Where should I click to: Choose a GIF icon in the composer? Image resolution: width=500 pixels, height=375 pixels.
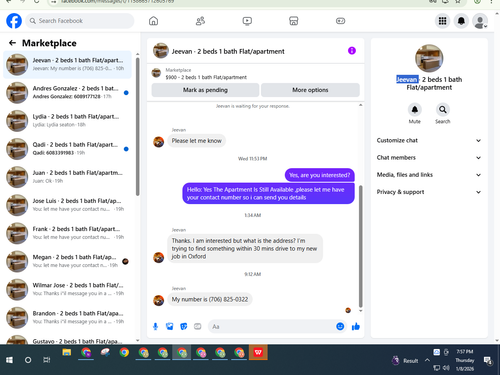click(x=198, y=326)
